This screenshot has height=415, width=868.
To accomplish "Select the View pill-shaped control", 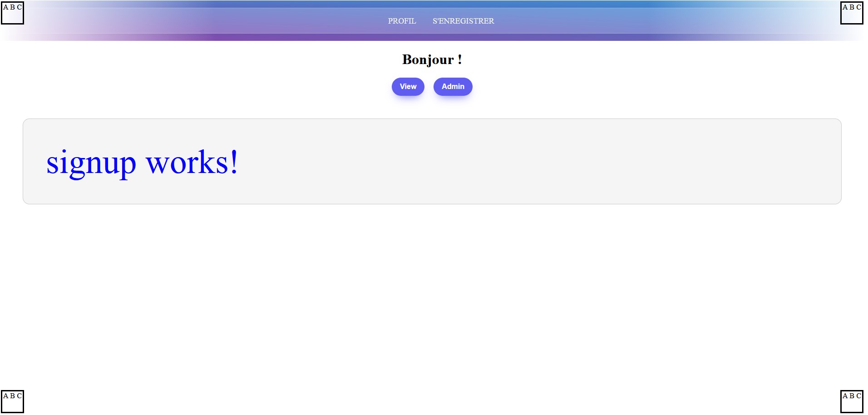I will [407, 86].
